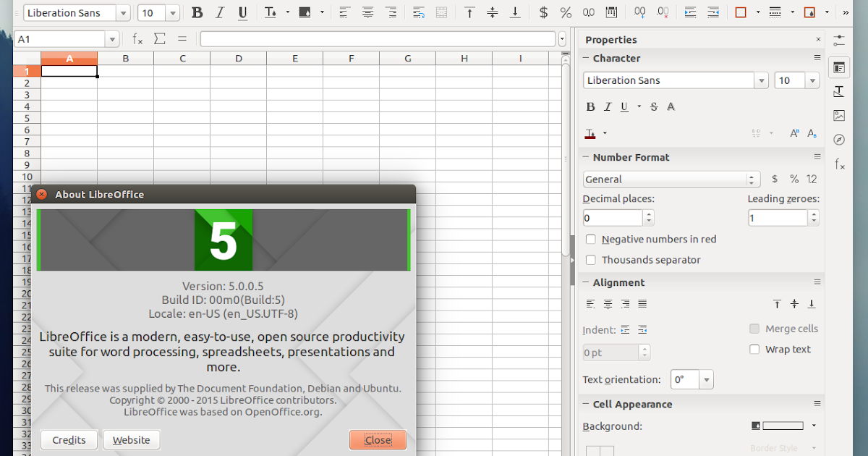Toggle bold in the top toolbar
The height and width of the screenshot is (456, 868).
[197, 13]
